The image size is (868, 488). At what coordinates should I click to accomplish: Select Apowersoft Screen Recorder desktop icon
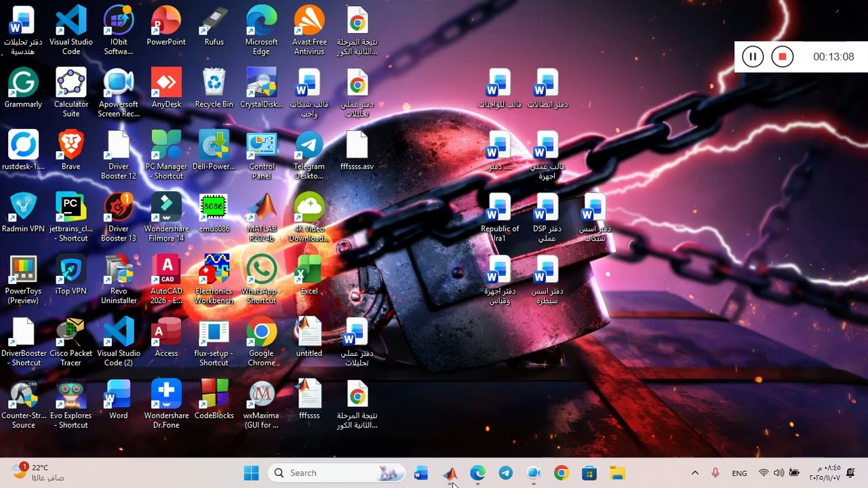(119, 94)
